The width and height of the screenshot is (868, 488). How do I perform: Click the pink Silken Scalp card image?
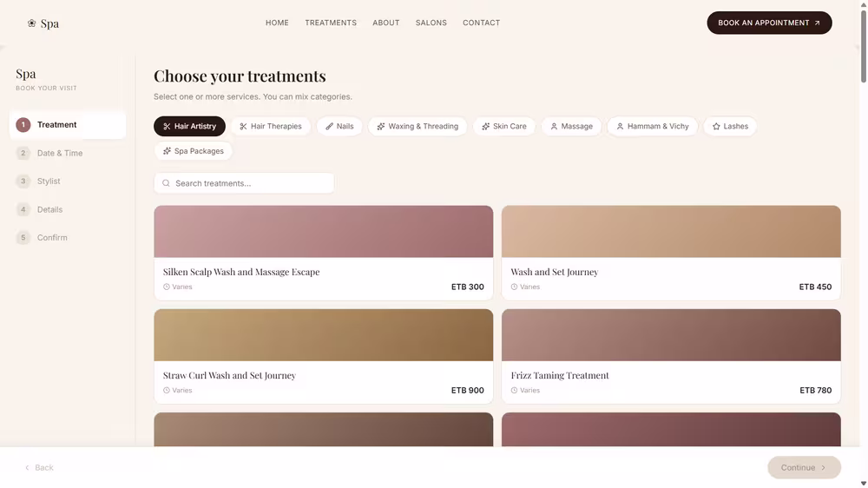point(323,232)
